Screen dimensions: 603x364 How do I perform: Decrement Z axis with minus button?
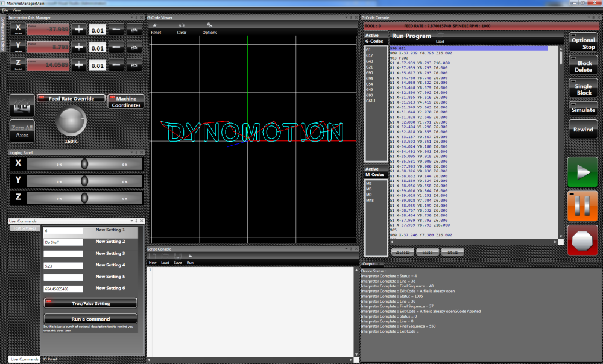coord(116,64)
